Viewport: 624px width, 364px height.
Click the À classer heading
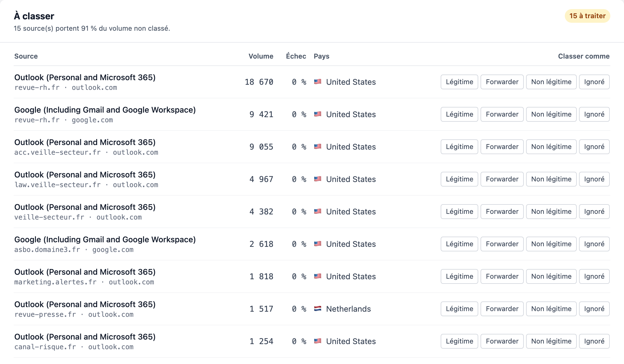(x=34, y=16)
